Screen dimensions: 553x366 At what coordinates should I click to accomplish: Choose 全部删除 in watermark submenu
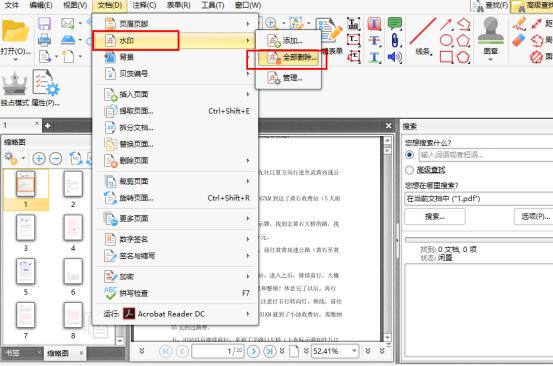(288, 57)
